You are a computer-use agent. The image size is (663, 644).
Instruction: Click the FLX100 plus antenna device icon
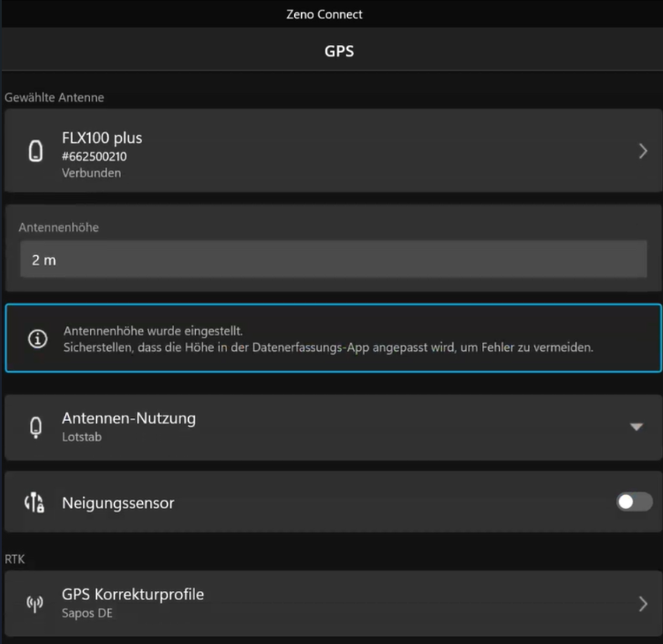36,151
